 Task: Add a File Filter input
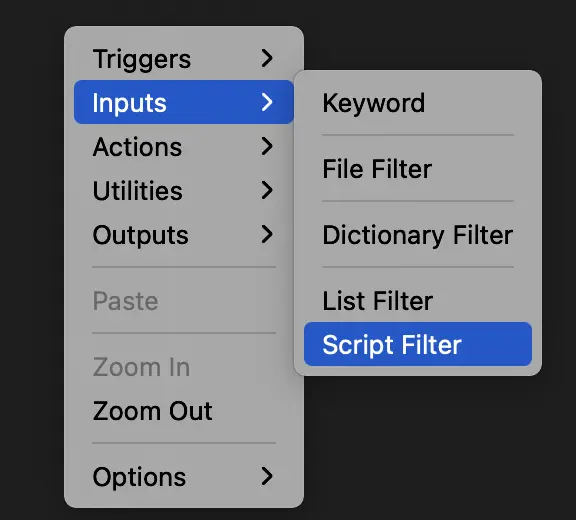point(418,169)
